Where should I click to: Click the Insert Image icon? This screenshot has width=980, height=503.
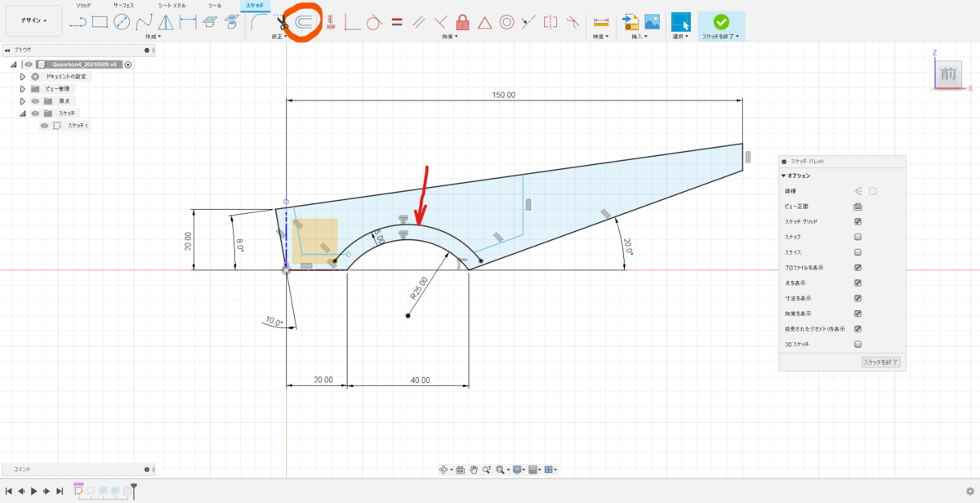[653, 22]
